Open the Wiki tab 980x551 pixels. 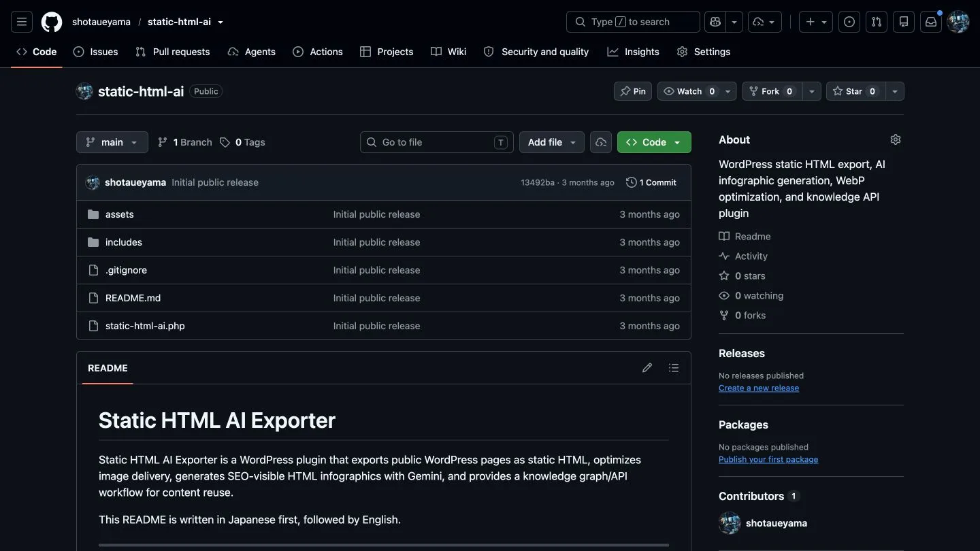coord(448,52)
